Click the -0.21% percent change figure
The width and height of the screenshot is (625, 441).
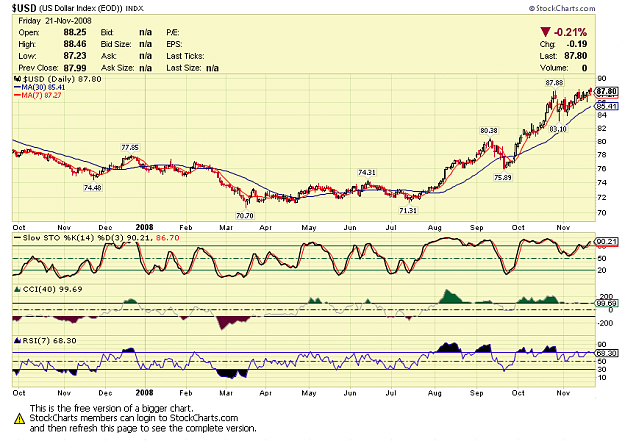pyautogui.click(x=570, y=32)
